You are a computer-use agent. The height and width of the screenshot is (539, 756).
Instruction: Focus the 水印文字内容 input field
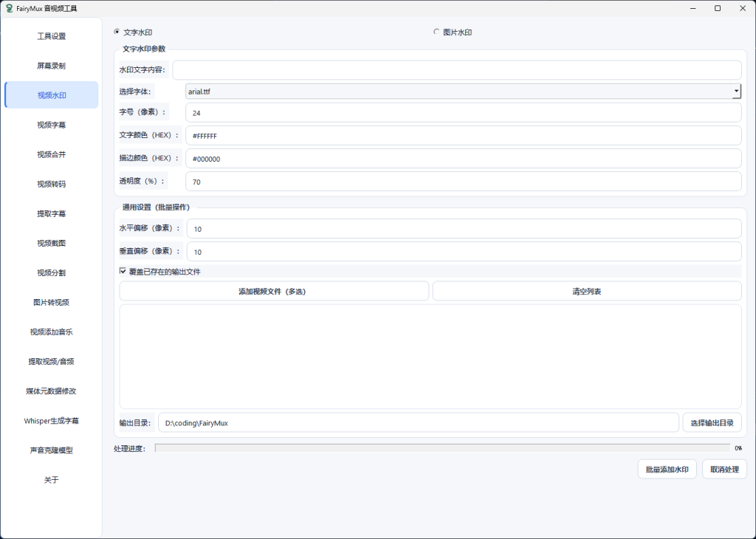pyautogui.click(x=457, y=70)
